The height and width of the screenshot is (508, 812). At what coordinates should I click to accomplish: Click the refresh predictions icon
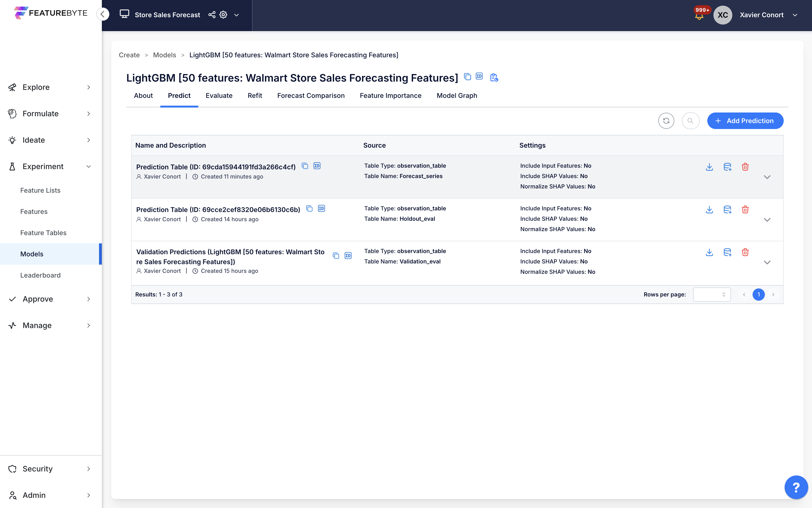pos(666,121)
